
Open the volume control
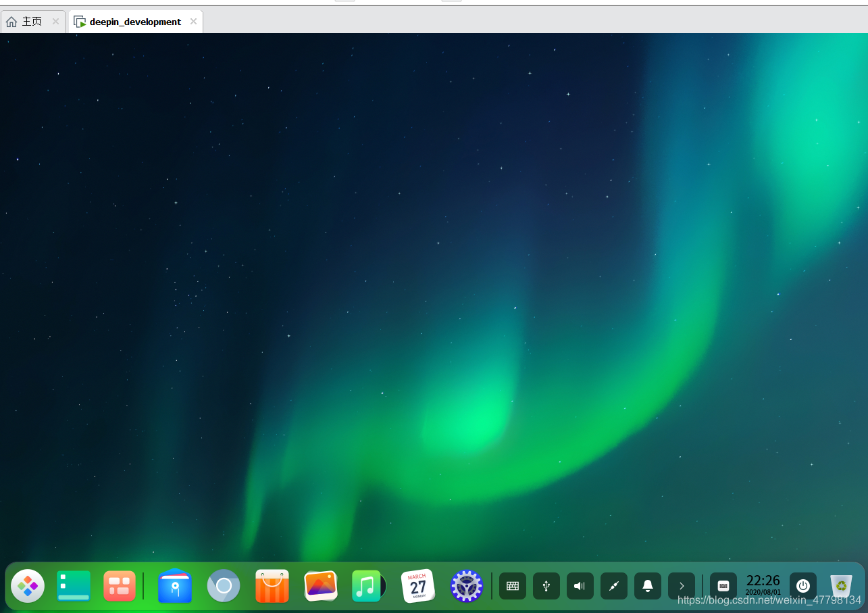pyautogui.click(x=580, y=586)
